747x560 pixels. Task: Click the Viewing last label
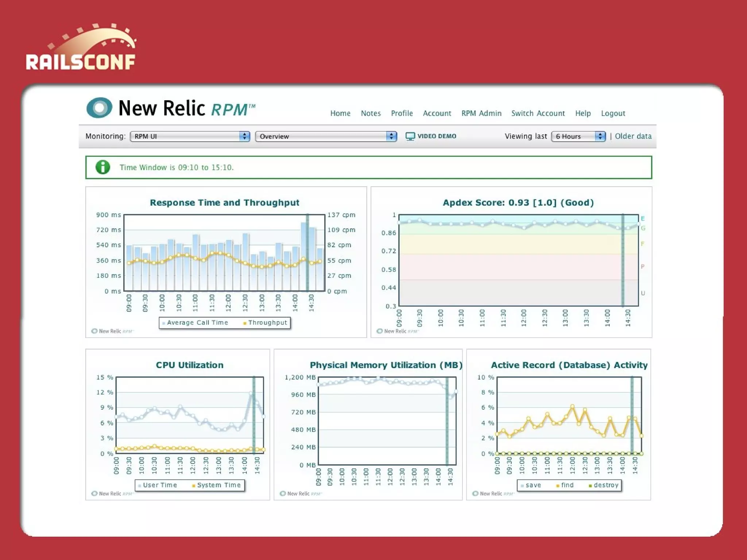[x=526, y=136]
